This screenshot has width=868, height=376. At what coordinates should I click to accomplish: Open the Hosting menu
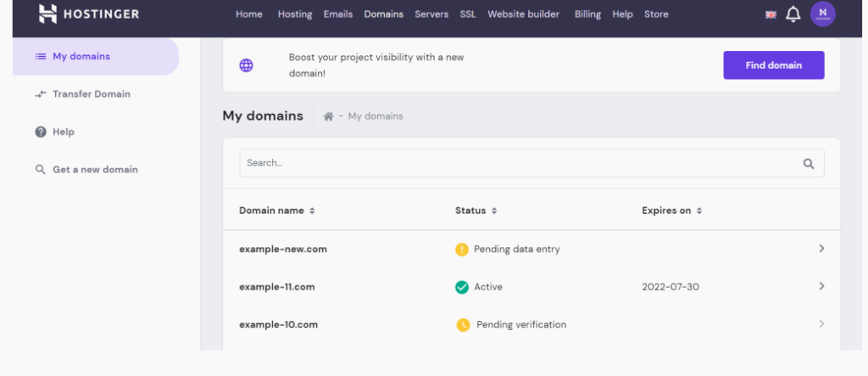[295, 14]
